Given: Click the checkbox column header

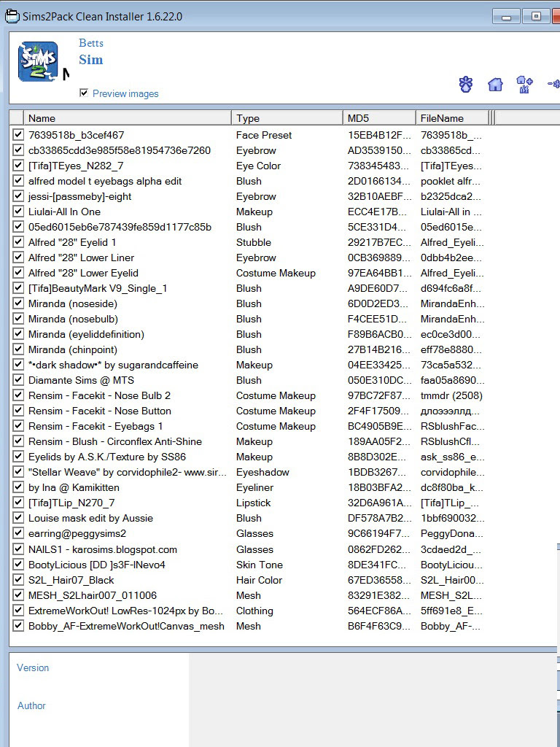Looking at the screenshot, I should 17,118.
